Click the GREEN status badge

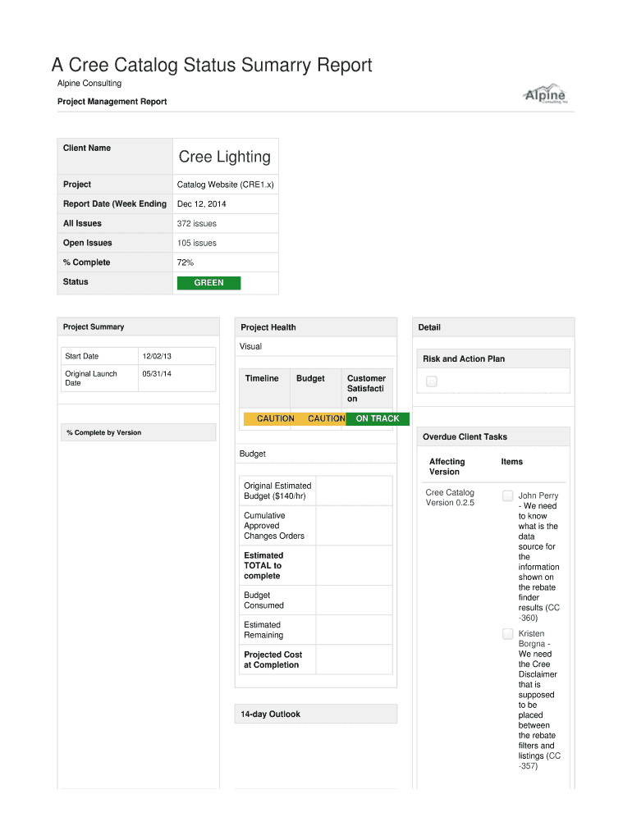click(208, 283)
